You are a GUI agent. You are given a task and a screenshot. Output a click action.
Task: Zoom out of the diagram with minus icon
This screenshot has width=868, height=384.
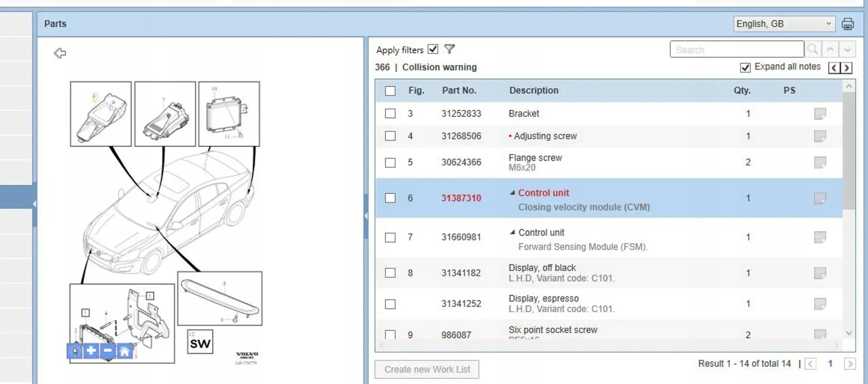coord(108,351)
